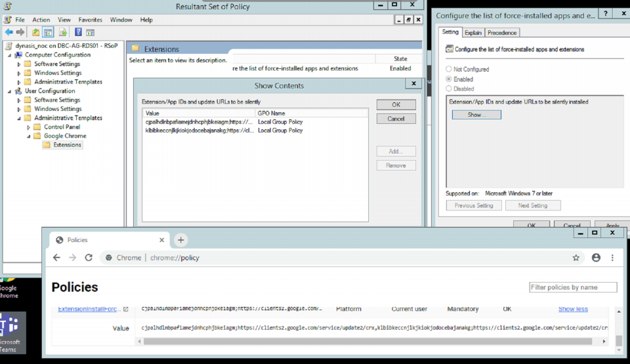The image size is (630, 364).
Task: Open the Action menu
Action: click(41, 20)
